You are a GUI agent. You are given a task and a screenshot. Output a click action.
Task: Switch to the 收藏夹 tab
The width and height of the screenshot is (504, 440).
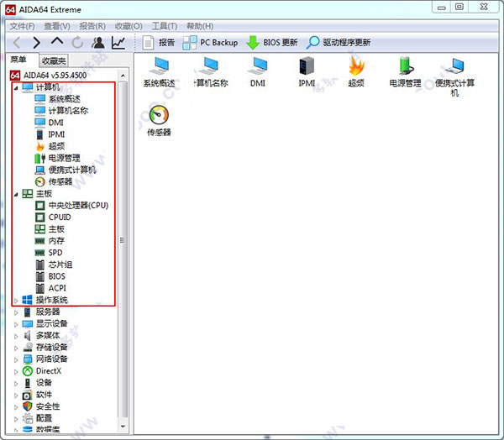coord(54,60)
